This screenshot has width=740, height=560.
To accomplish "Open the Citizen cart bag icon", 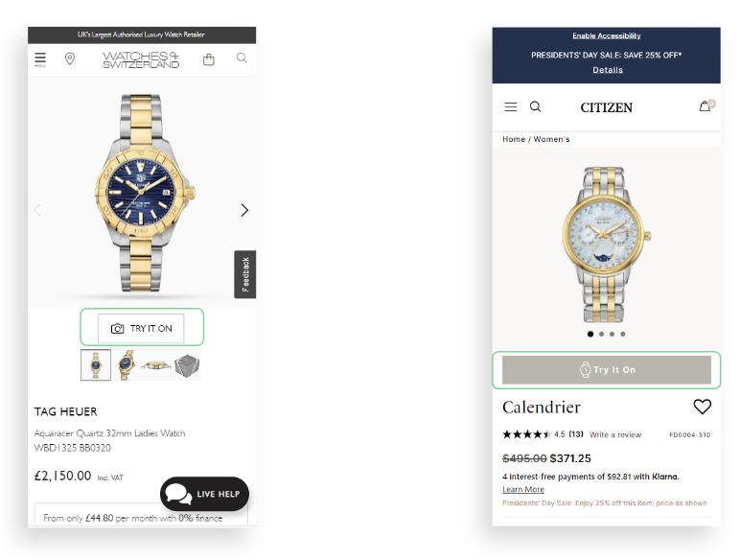I will coord(706,105).
